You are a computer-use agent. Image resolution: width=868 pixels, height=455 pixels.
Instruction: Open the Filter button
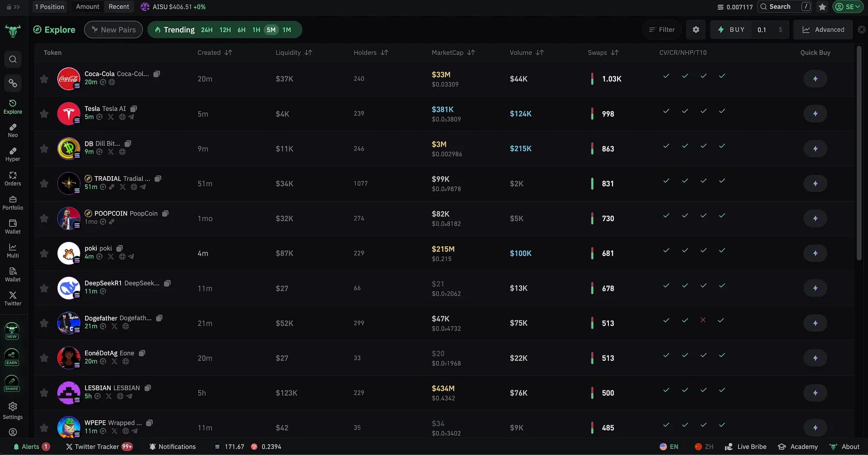point(661,29)
